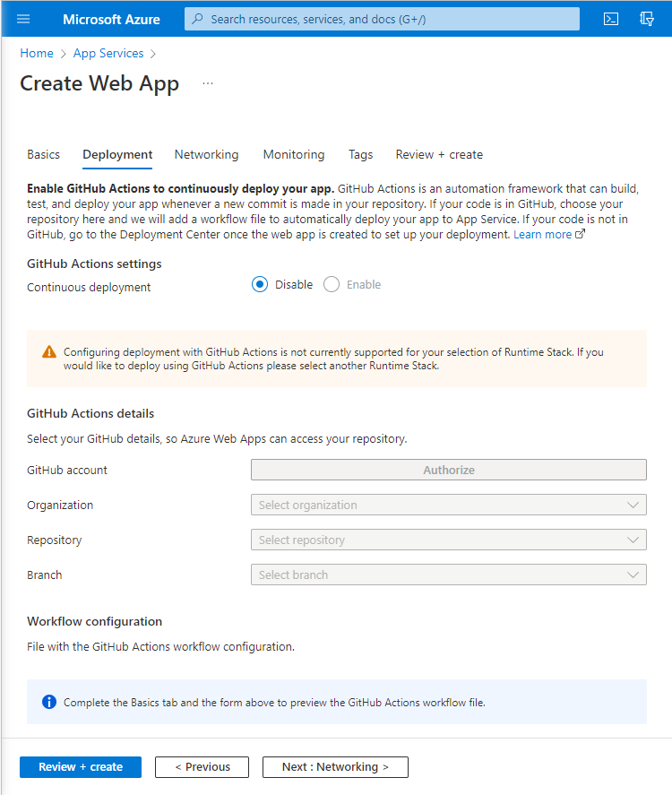Image resolution: width=672 pixels, height=795 pixels.
Task: Navigate to App Services breadcrumb link
Action: (108, 54)
